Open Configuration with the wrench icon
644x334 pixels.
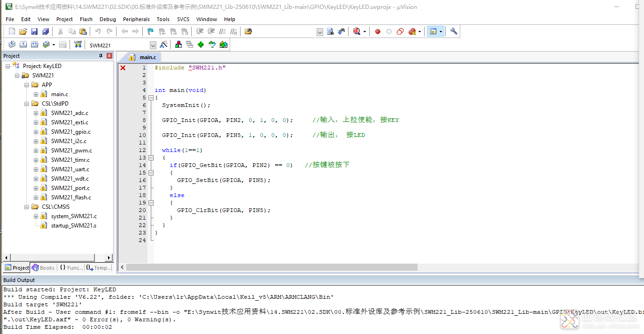pyautogui.click(x=453, y=31)
